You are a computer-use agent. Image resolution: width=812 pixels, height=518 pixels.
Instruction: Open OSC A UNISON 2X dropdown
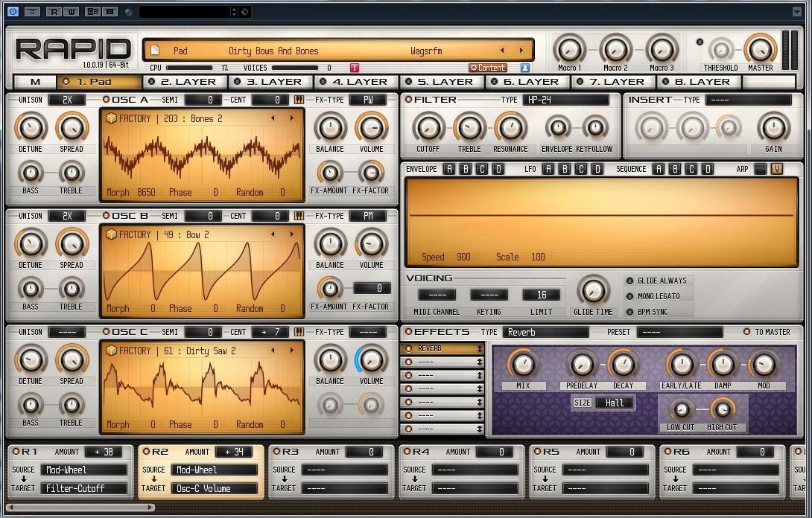67,100
